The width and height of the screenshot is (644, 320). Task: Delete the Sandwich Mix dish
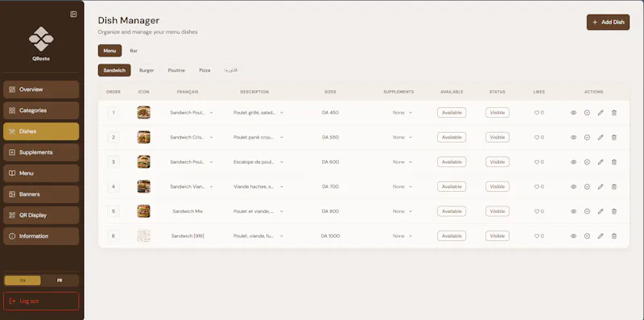[x=614, y=211]
